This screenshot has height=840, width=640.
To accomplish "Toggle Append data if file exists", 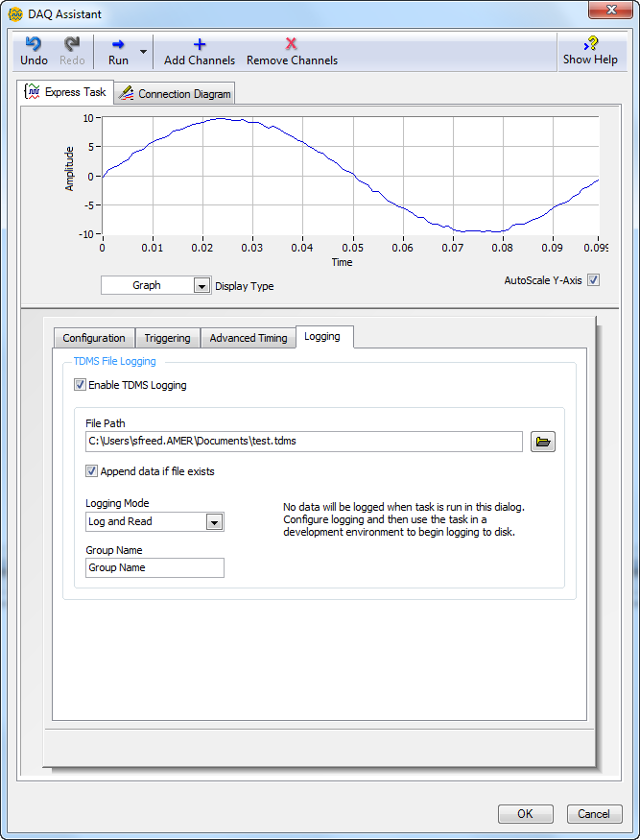I will coord(92,471).
